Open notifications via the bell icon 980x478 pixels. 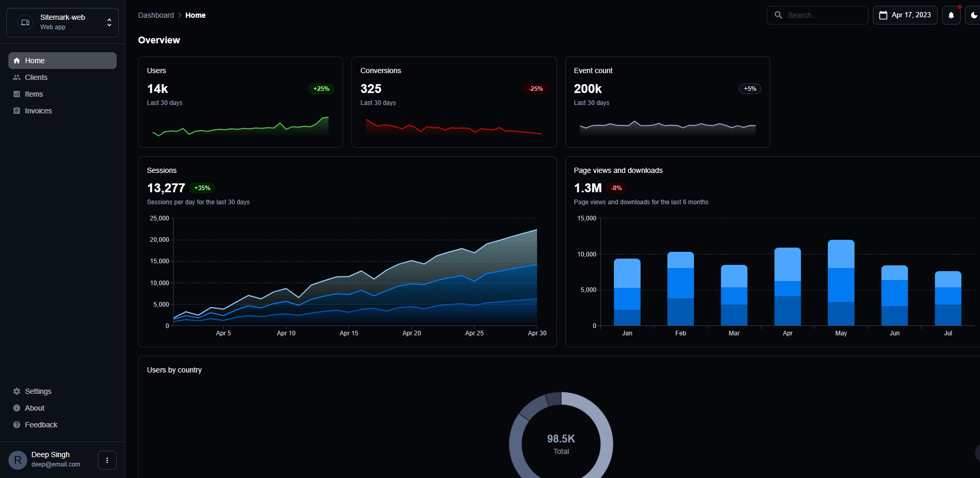tap(951, 15)
